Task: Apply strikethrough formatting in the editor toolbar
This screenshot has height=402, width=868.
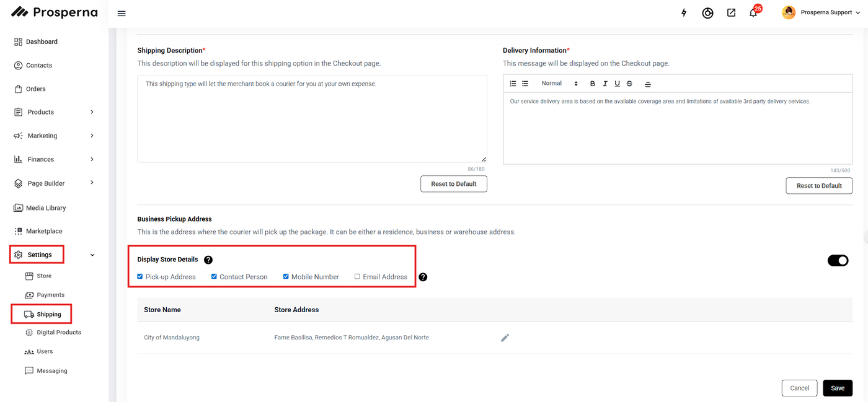Action: point(629,84)
